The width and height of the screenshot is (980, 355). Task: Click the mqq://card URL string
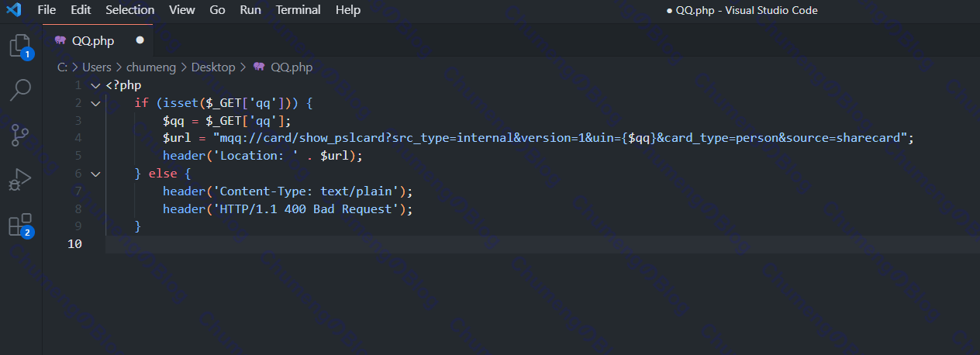[560, 138]
